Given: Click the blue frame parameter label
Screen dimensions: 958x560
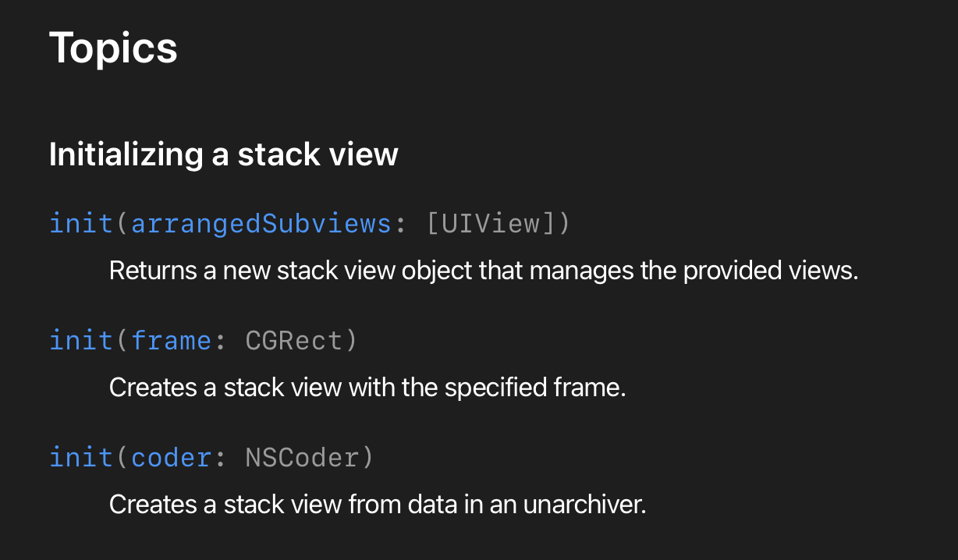Looking at the screenshot, I should 171,341.
